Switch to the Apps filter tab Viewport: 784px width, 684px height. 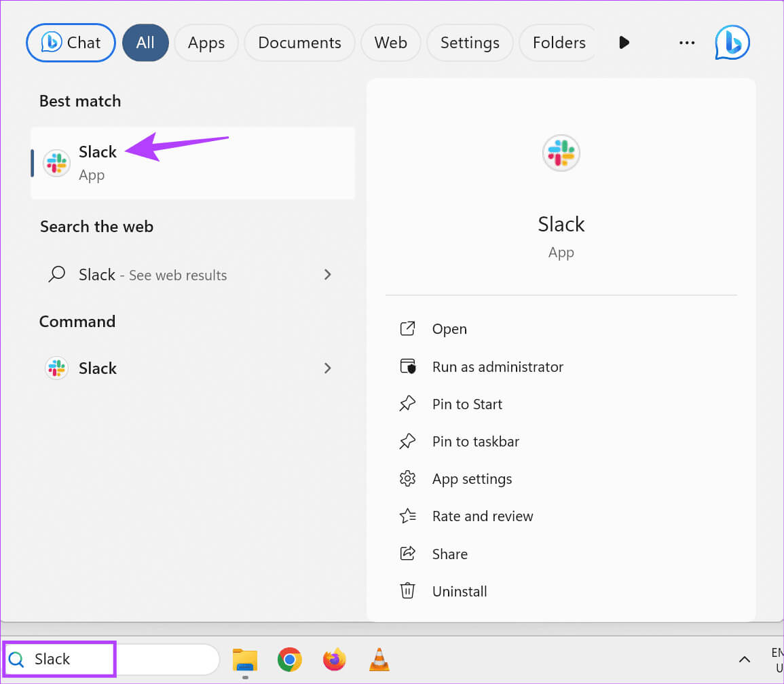[x=206, y=43]
